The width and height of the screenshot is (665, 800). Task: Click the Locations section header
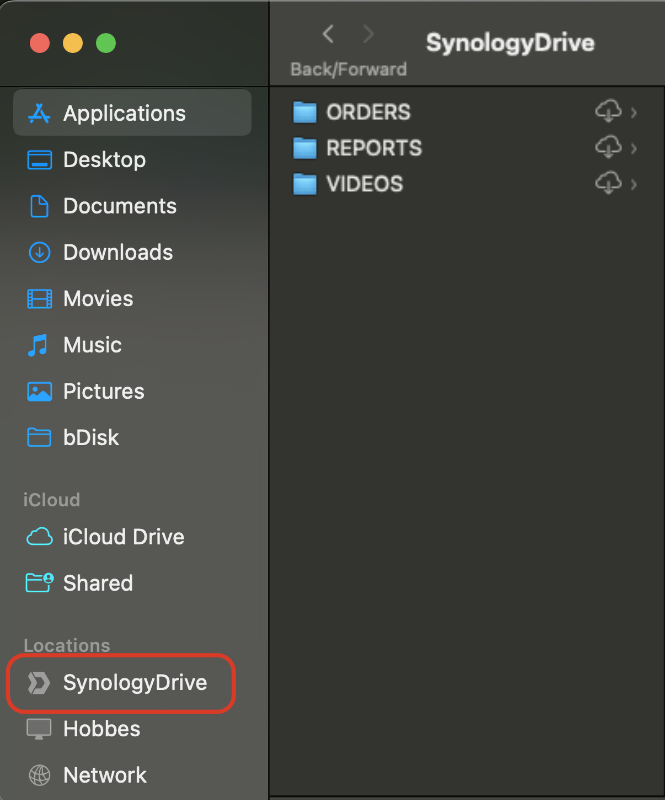point(67,645)
